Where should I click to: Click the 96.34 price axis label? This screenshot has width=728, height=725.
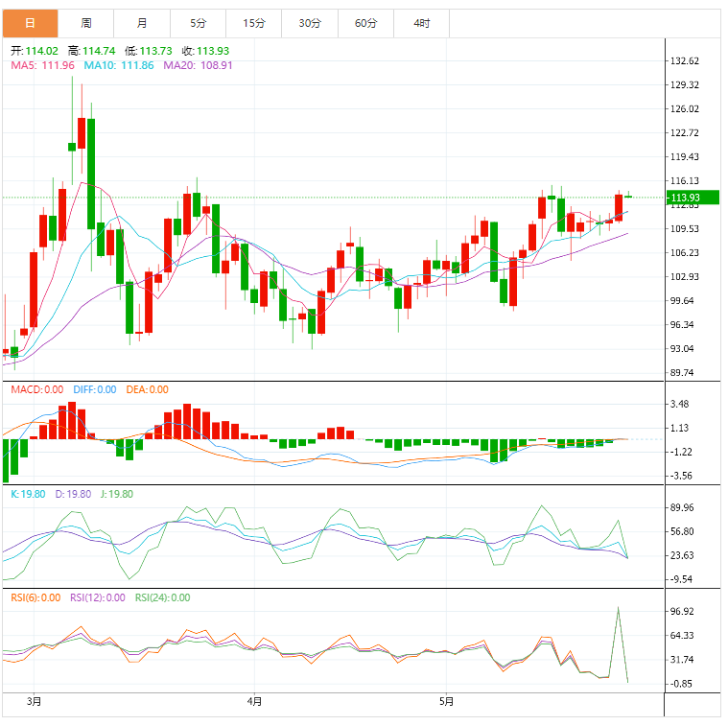tap(682, 325)
